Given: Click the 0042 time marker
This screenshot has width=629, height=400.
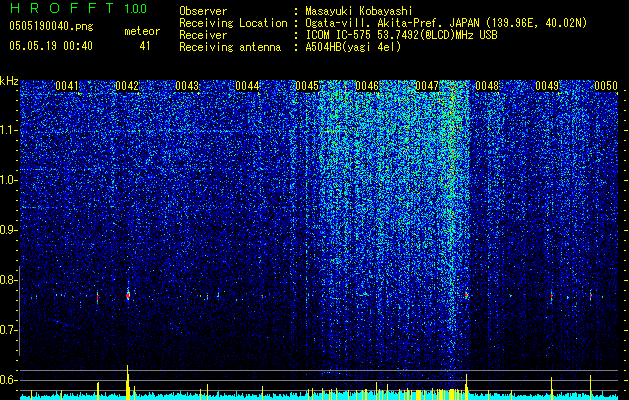Looking at the screenshot, I should tap(127, 86).
